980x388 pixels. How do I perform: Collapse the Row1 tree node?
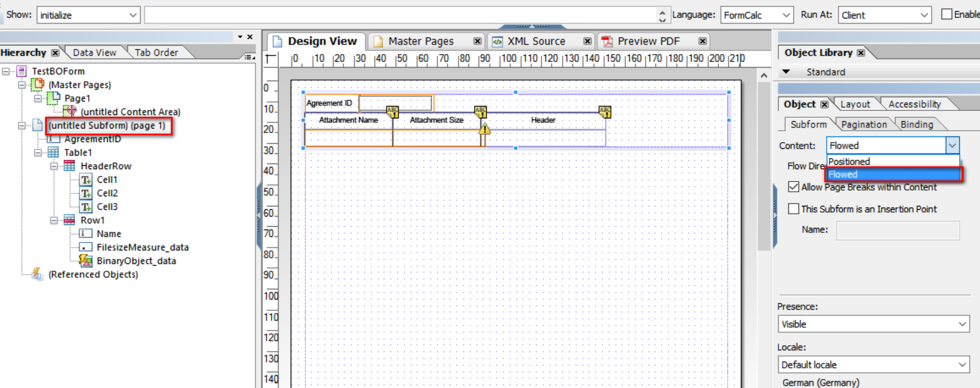54,220
